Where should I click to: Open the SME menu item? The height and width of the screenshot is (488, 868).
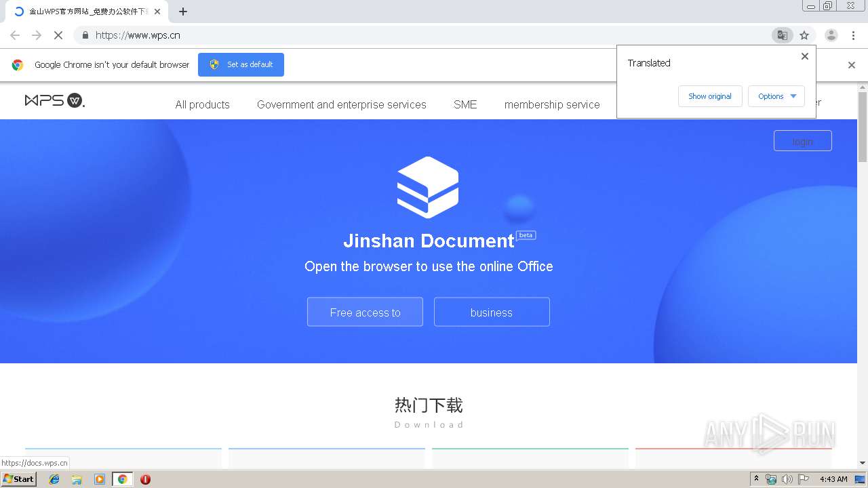465,104
